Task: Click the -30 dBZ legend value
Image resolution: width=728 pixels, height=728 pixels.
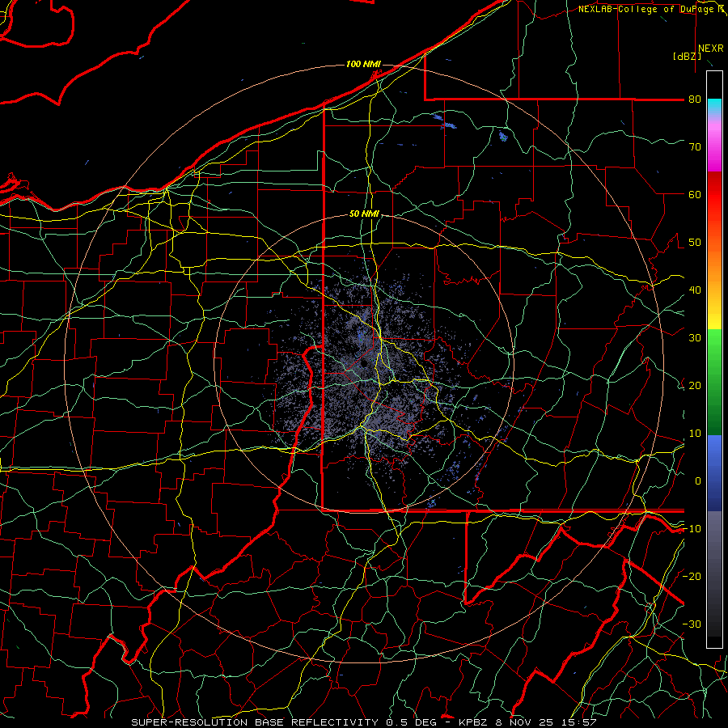Action: click(x=692, y=624)
